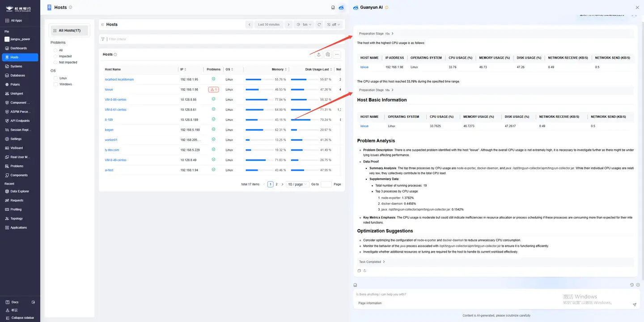Open UniAgent in the sidebar
Screen dimensions: 644x322
click(20, 94)
